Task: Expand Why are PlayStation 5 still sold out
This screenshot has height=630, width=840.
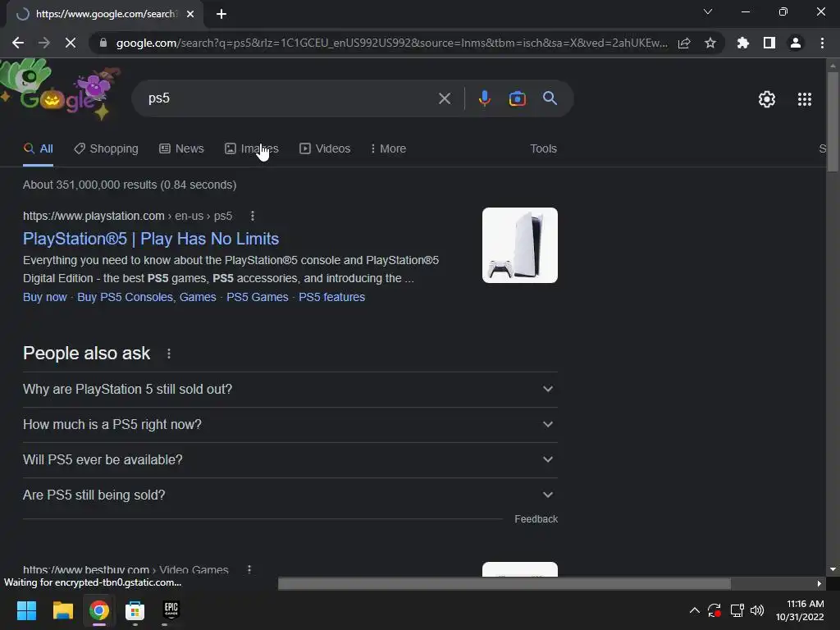Action: [x=290, y=390]
